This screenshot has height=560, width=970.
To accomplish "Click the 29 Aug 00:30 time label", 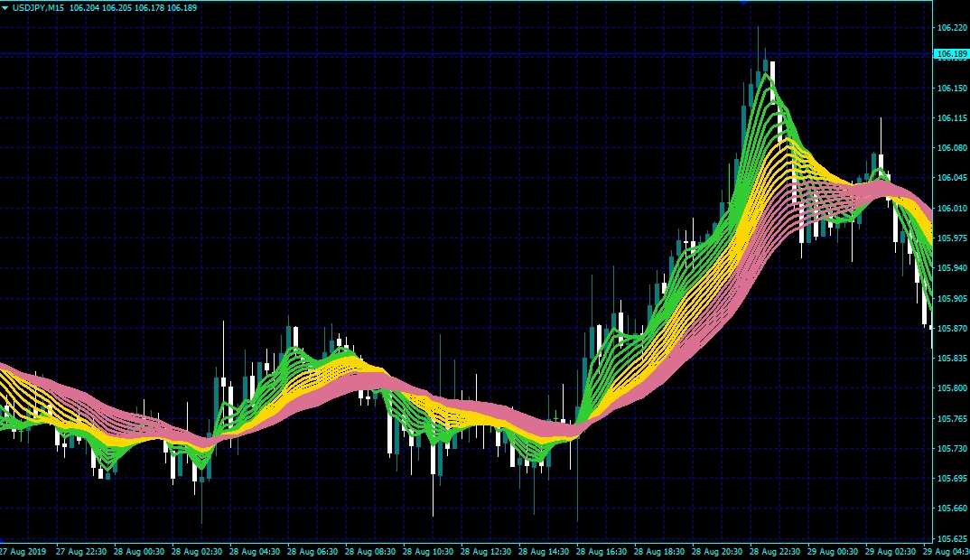I will (833, 551).
